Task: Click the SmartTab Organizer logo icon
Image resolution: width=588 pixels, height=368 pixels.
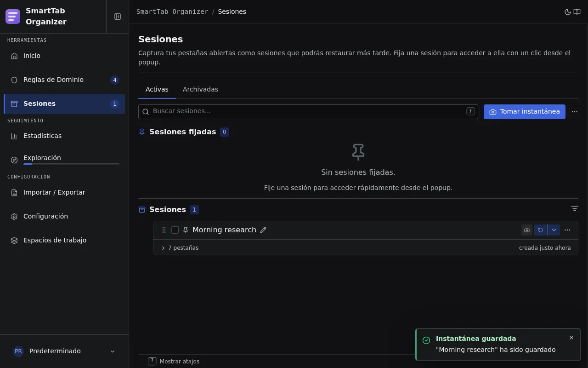Action: (x=13, y=17)
